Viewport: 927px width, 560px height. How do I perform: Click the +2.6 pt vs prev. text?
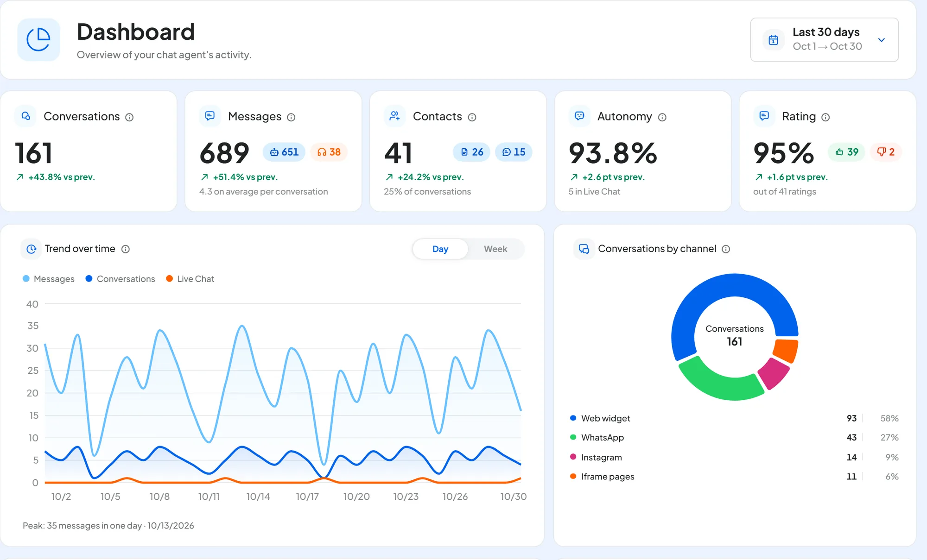(613, 177)
